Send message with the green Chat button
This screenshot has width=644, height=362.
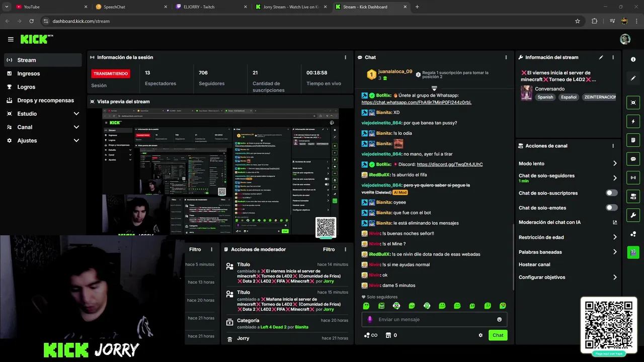tap(498, 335)
